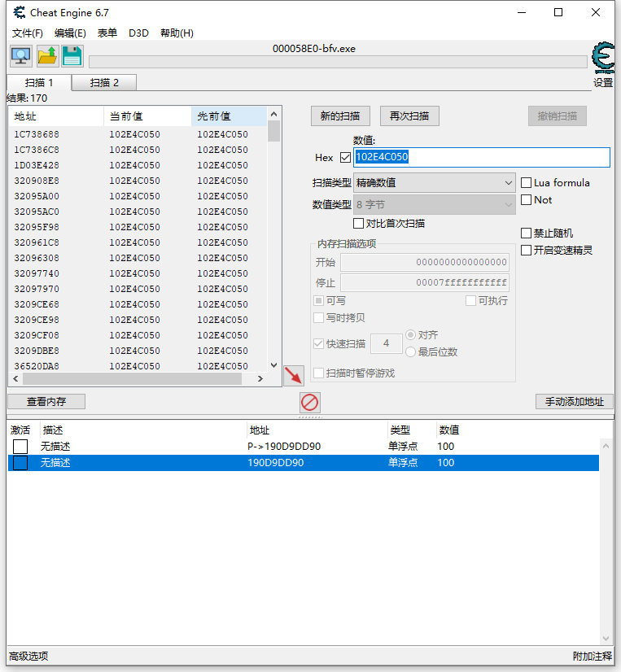Select the 最后位数 radio button

click(x=410, y=351)
